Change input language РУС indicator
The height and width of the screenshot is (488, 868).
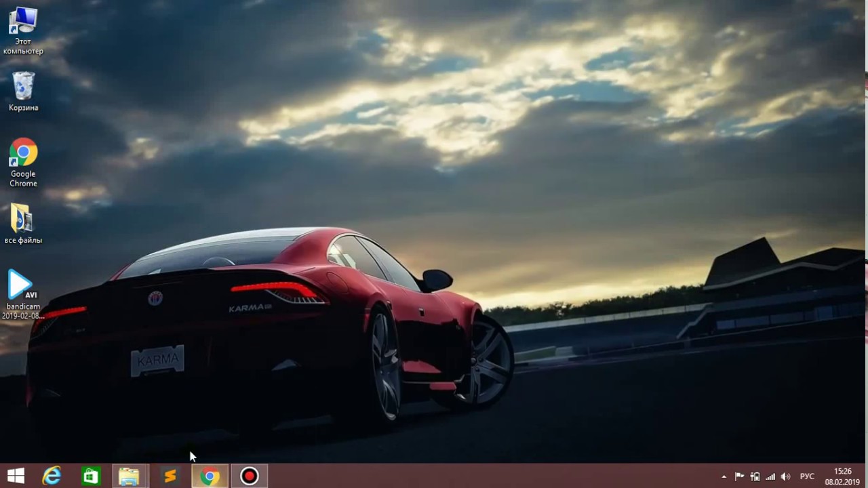807,476
